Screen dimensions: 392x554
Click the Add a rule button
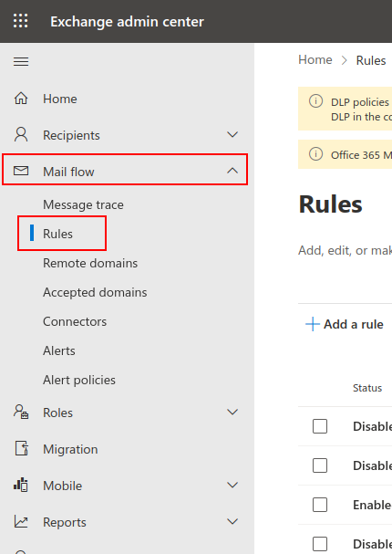345,324
